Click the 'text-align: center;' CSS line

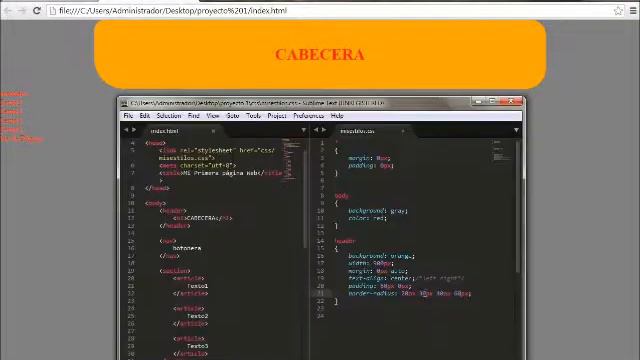406,279
